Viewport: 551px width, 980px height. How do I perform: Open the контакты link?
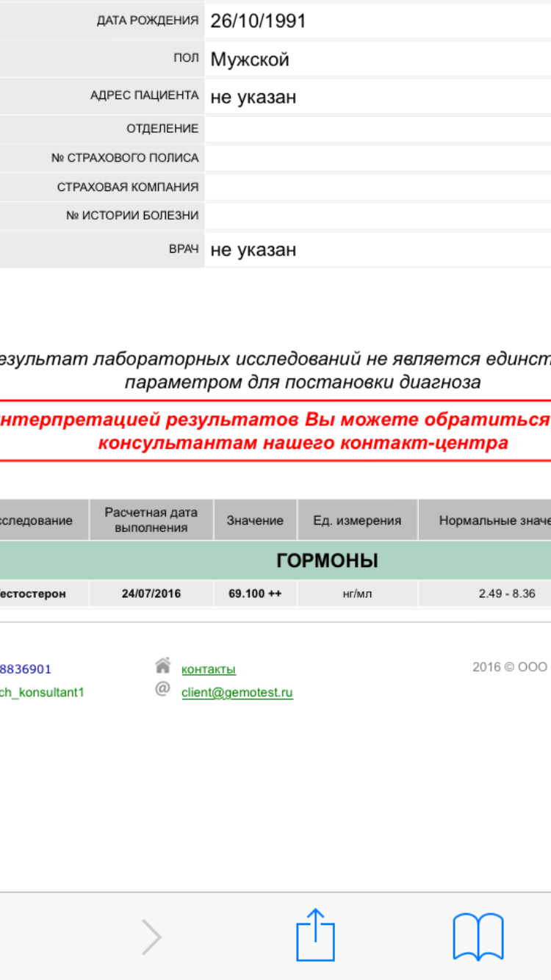(209, 669)
